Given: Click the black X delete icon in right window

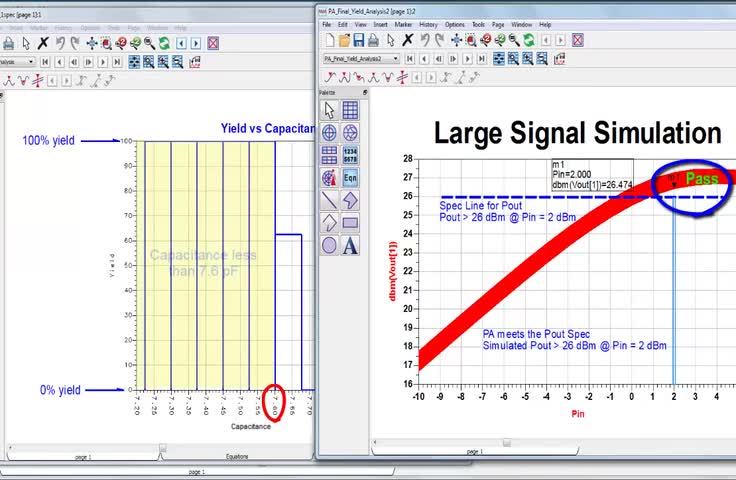Looking at the screenshot, I should 407,40.
